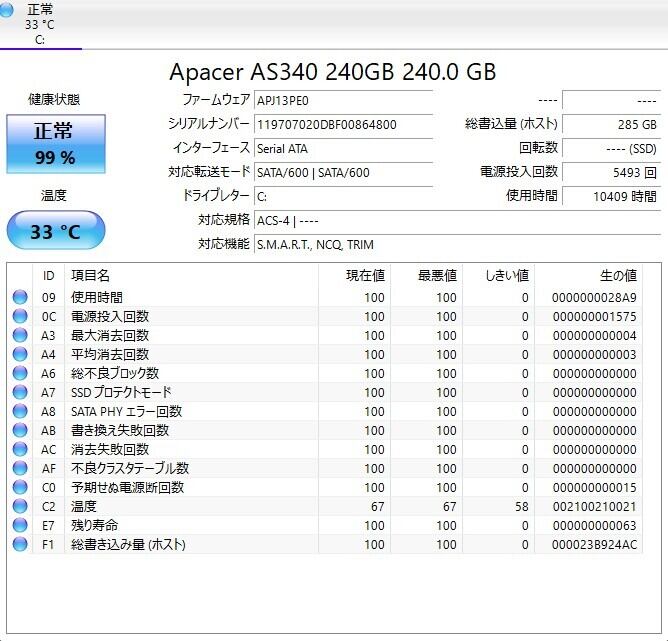The image size is (668, 641).
Task: Select the 書き換え失敗回数 attribute name
Action: 120,430
